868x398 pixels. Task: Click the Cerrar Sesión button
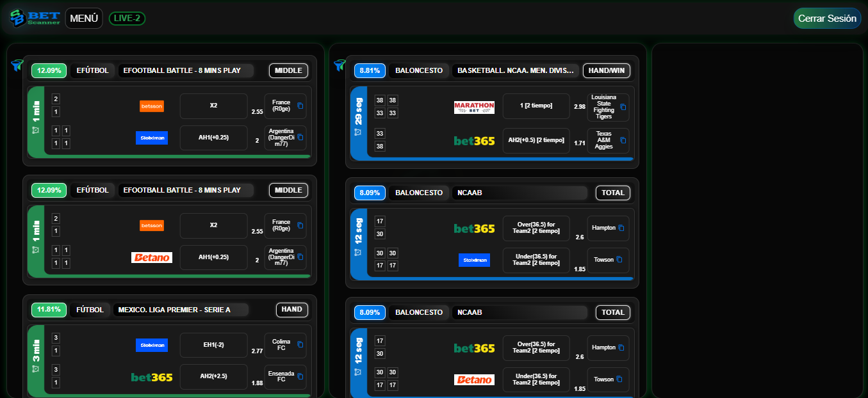[x=826, y=18]
